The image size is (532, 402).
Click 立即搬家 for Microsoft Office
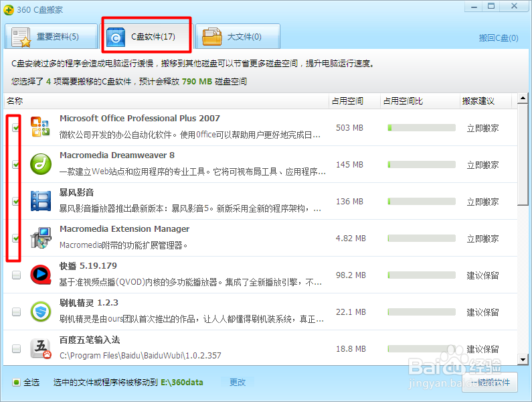point(482,128)
